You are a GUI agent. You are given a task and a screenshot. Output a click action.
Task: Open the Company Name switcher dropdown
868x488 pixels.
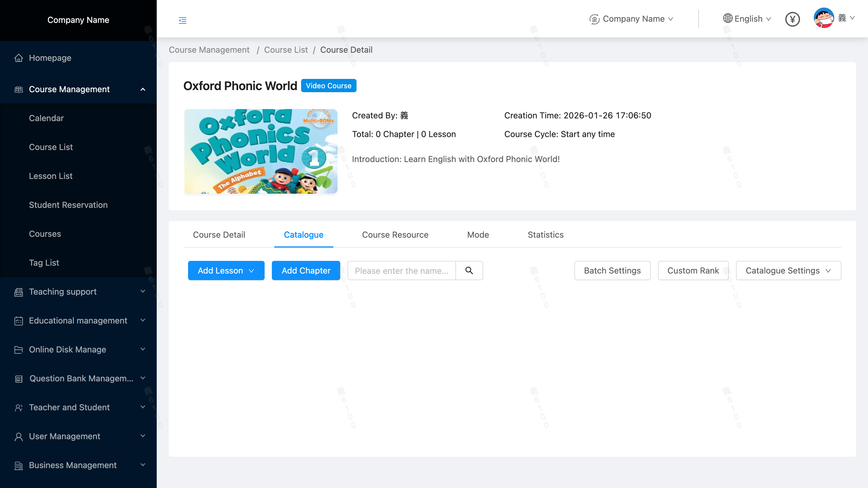(x=632, y=19)
